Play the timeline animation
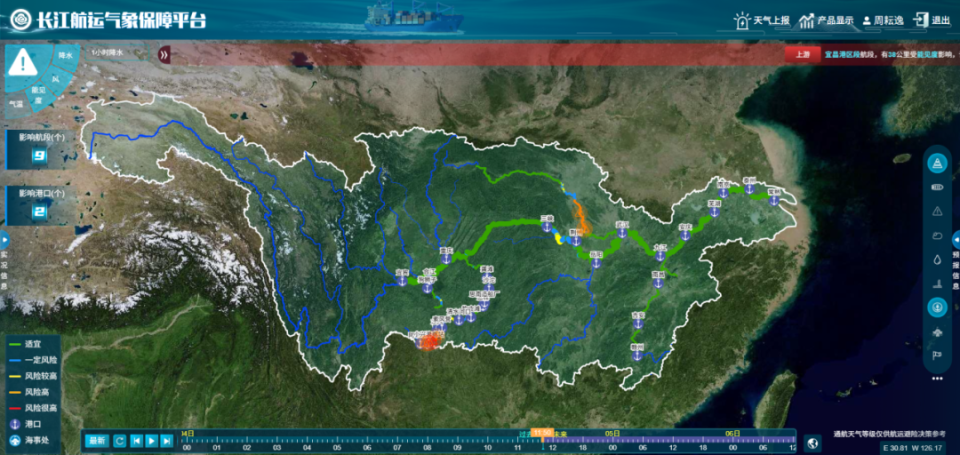The image size is (960, 455). click(x=151, y=440)
